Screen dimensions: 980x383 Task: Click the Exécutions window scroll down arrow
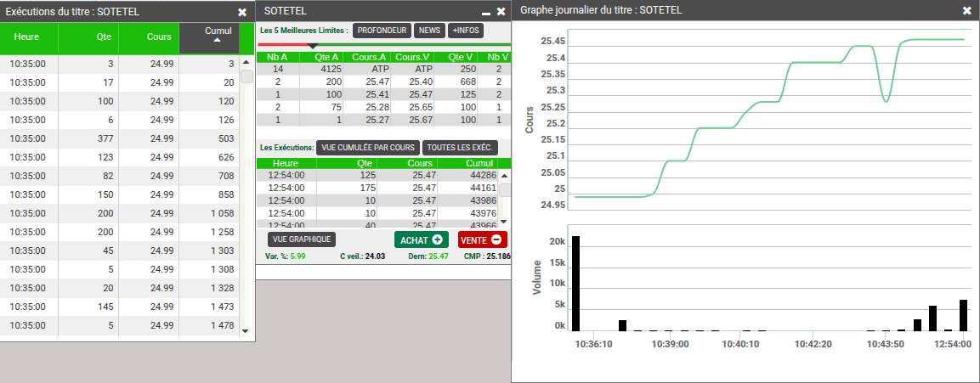pyautogui.click(x=245, y=331)
